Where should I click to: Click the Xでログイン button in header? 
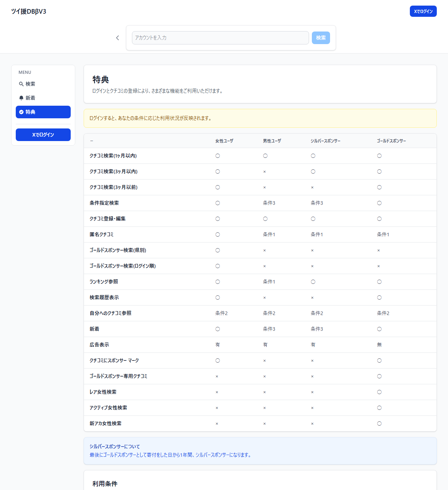point(423,11)
